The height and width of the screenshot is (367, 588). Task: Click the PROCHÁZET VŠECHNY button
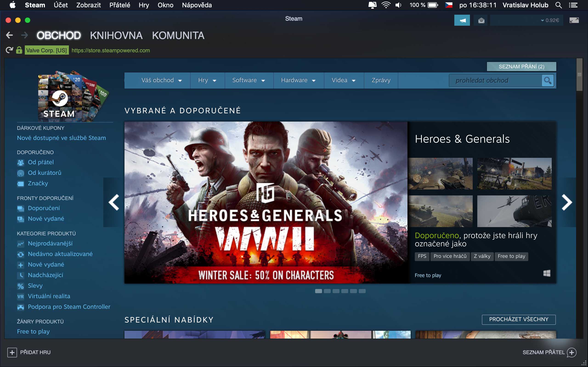point(518,320)
